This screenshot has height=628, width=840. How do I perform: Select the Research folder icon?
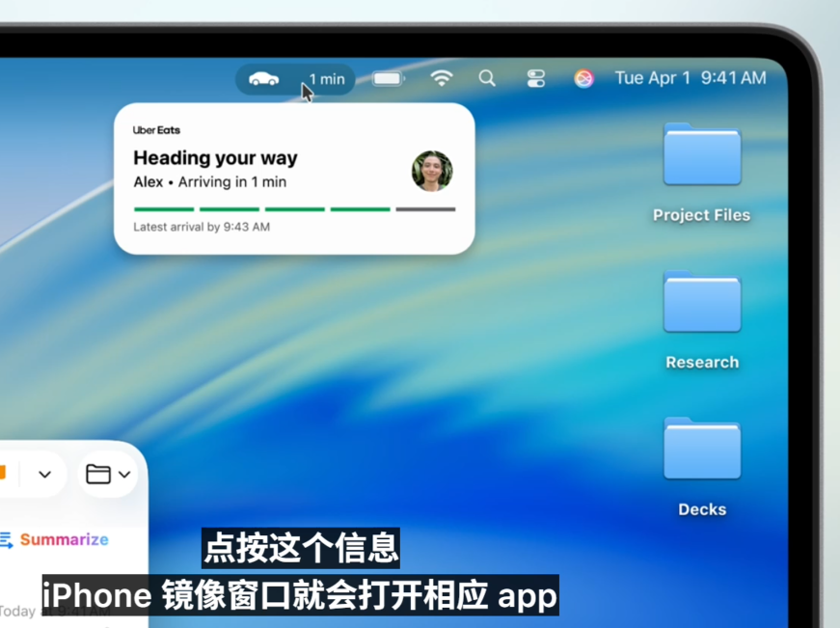702,302
